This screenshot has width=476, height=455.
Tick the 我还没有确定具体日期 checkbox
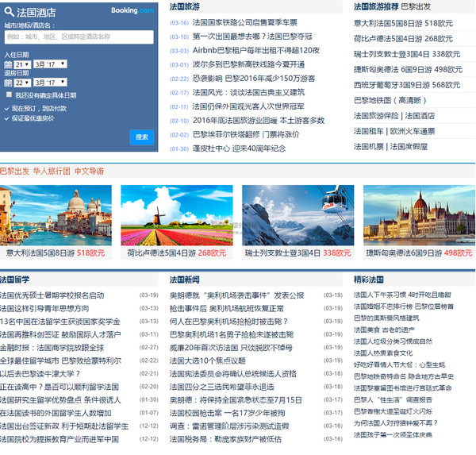point(9,94)
